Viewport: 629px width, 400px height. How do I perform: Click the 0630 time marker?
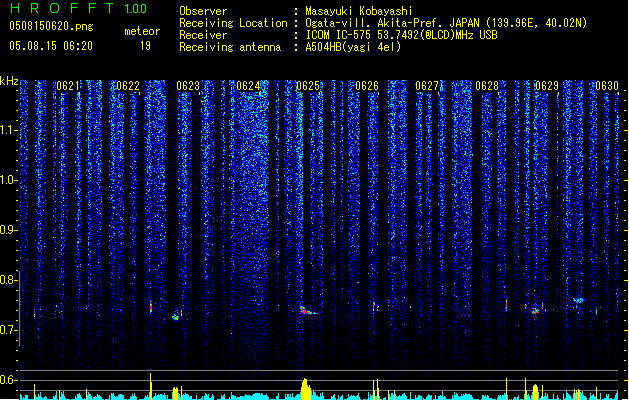607,86
